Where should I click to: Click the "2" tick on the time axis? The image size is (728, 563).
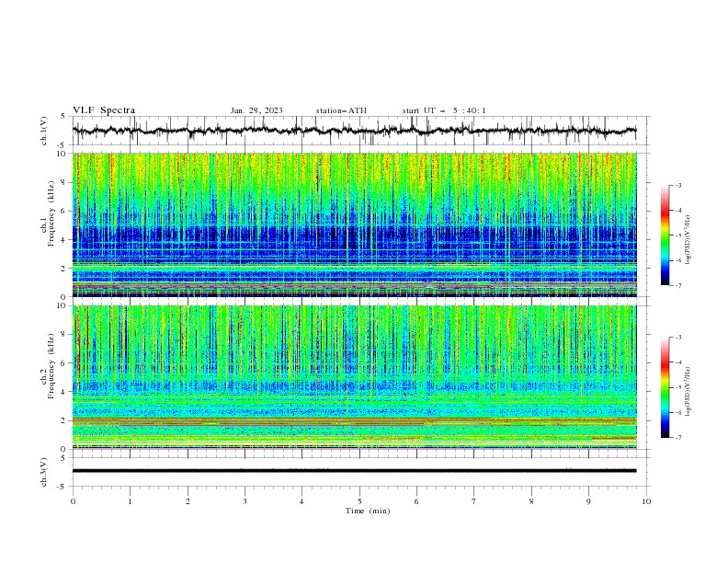click(188, 501)
